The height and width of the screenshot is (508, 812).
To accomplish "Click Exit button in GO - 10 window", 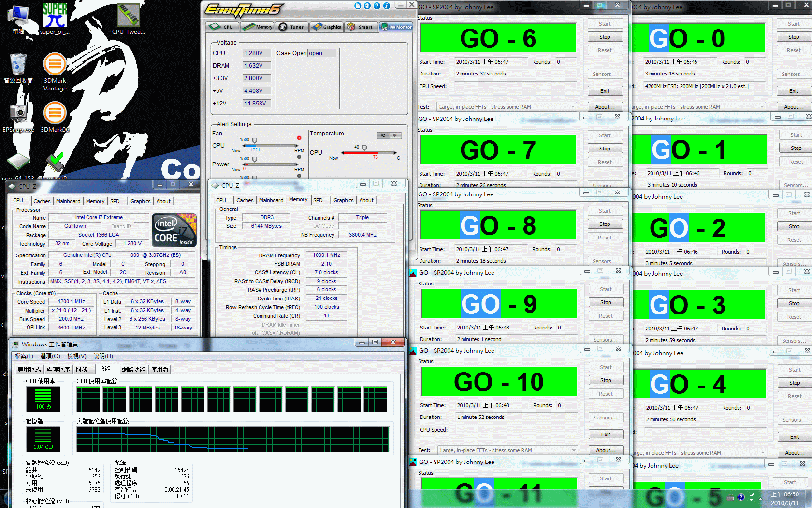I will pyautogui.click(x=606, y=434).
